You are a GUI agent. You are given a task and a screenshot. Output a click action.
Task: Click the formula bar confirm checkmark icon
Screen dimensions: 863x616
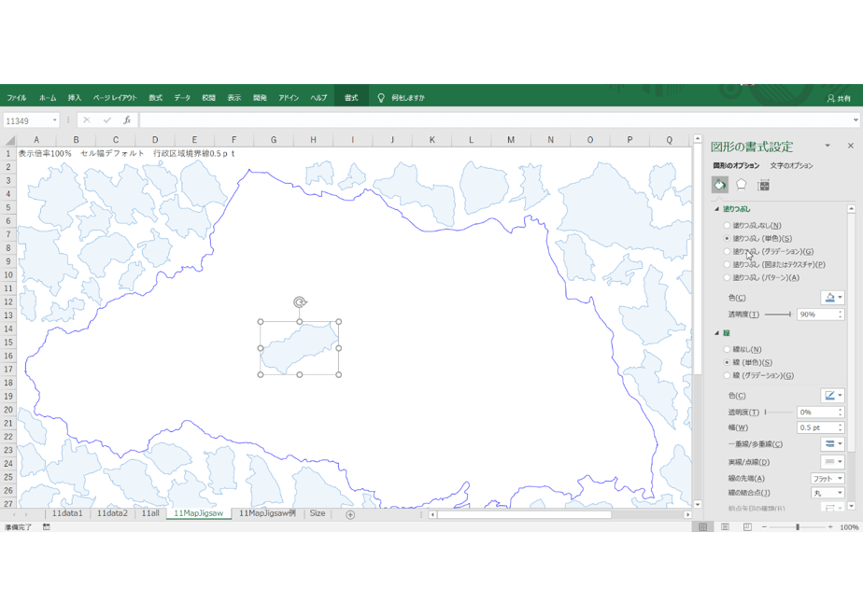[x=106, y=119]
